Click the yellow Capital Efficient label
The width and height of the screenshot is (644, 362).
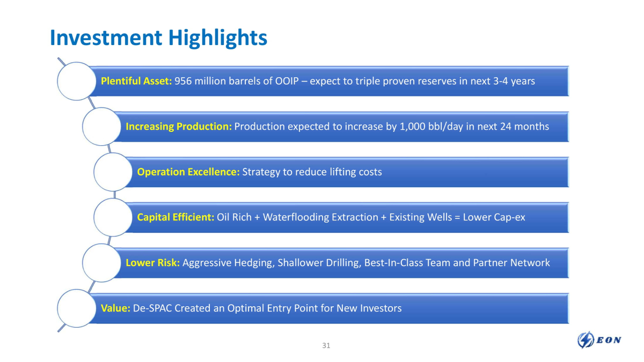pyautogui.click(x=175, y=217)
